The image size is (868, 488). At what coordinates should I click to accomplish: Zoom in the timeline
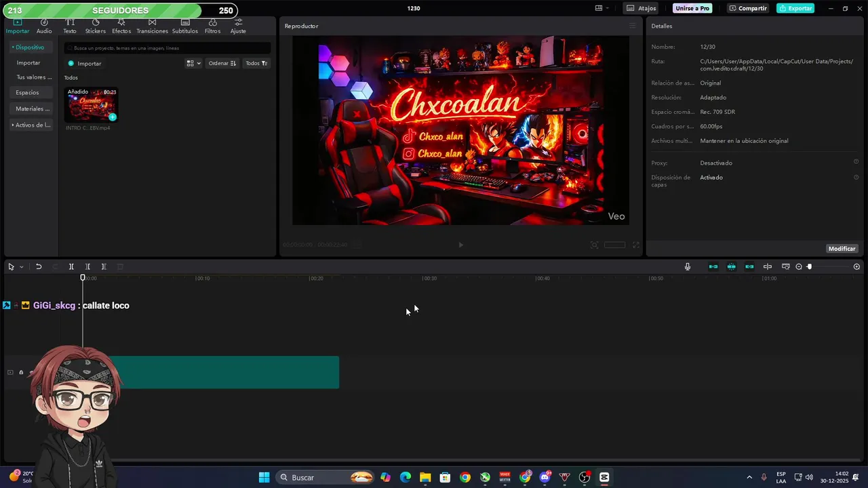pos(856,266)
